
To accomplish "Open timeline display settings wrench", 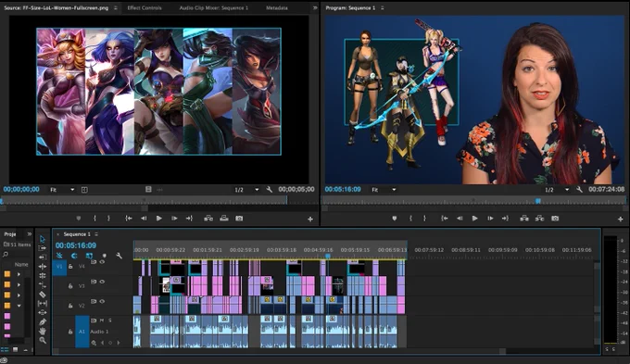I will [x=119, y=256].
